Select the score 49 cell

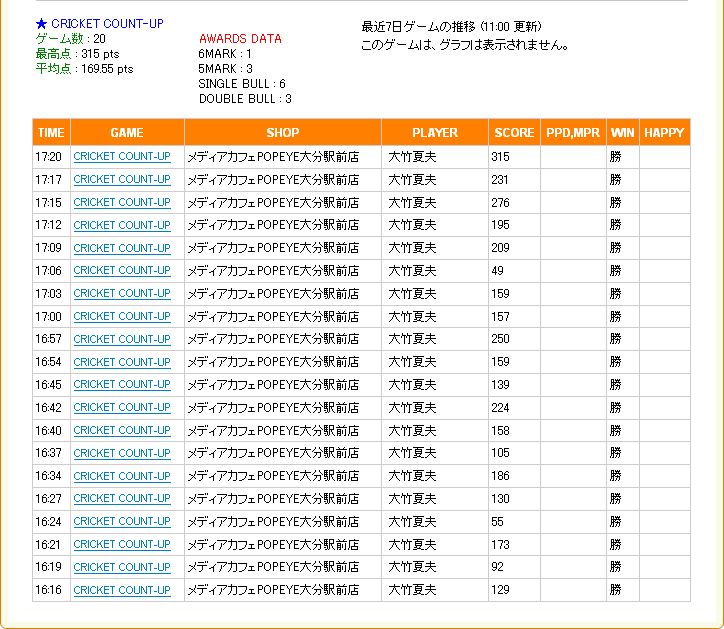(514, 271)
